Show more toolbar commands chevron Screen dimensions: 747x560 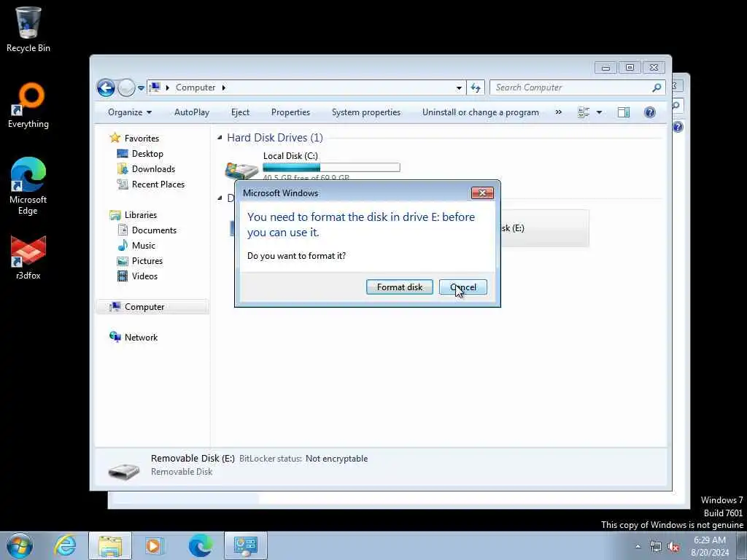coord(558,112)
